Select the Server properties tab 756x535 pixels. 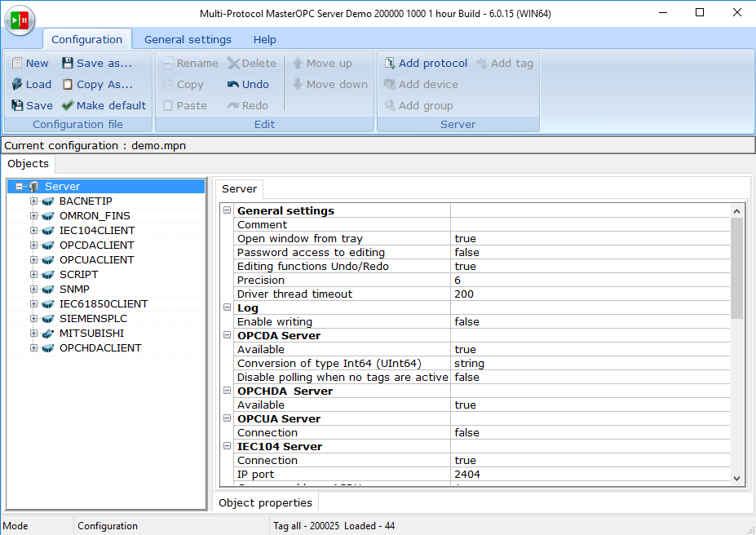[239, 189]
